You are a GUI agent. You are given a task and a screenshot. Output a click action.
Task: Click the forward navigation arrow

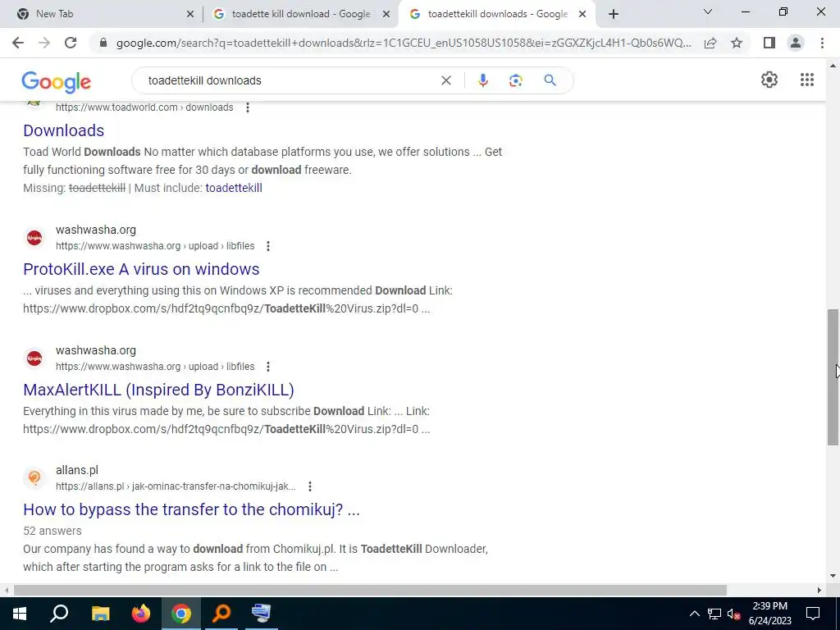click(44, 43)
